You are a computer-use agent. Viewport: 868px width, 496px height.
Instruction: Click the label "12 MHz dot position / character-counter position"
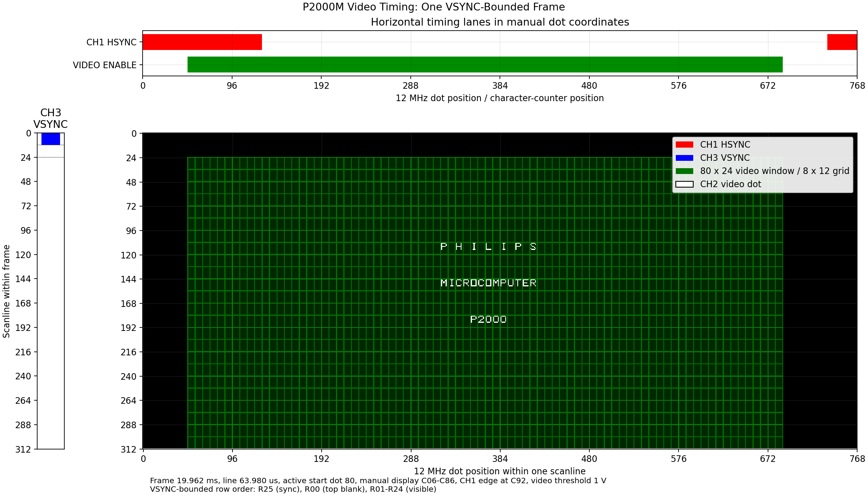499,98
